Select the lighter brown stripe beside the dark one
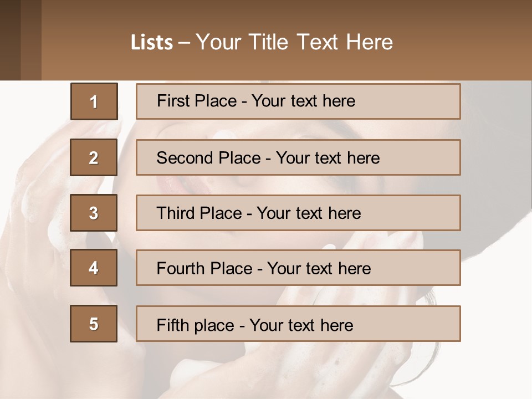The height and width of the screenshot is (399, 532). pos(31,40)
